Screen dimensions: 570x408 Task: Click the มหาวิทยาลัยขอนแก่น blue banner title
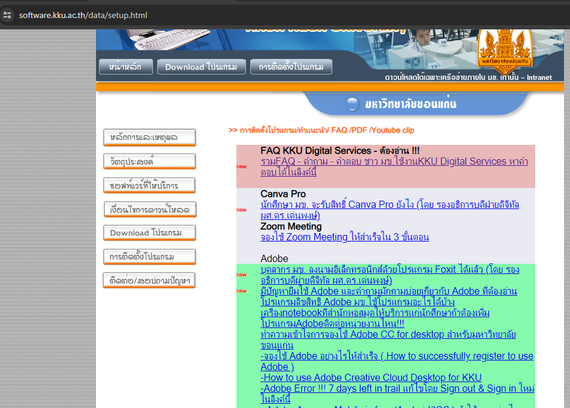(410, 104)
